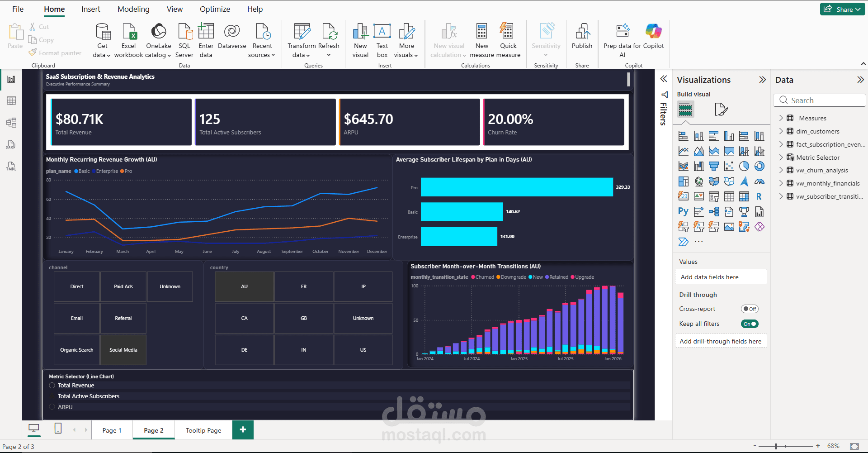Expand vw_churn_analysis table
Image resolution: width=868 pixels, height=453 pixels.
(x=781, y=170)
